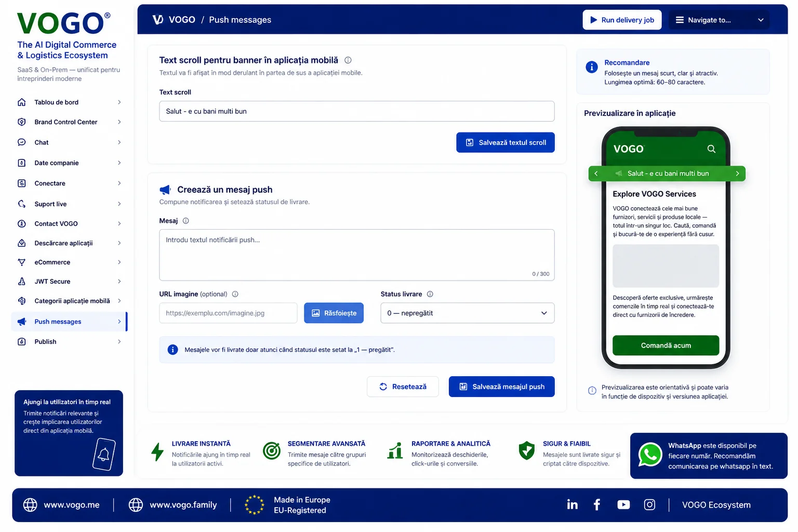The image size is (798, 532).
Task: Open the Chat menu item
Action: click(69, 142)
